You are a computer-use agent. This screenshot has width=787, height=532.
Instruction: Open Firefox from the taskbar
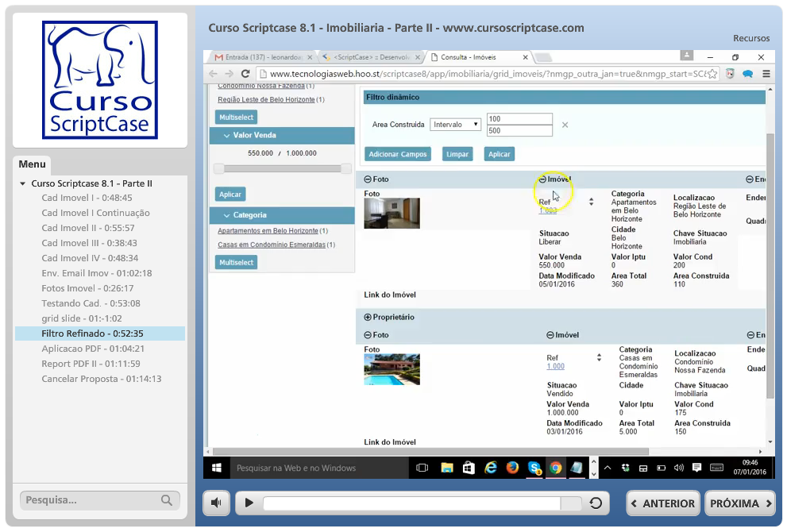click(x=512, y=468)
